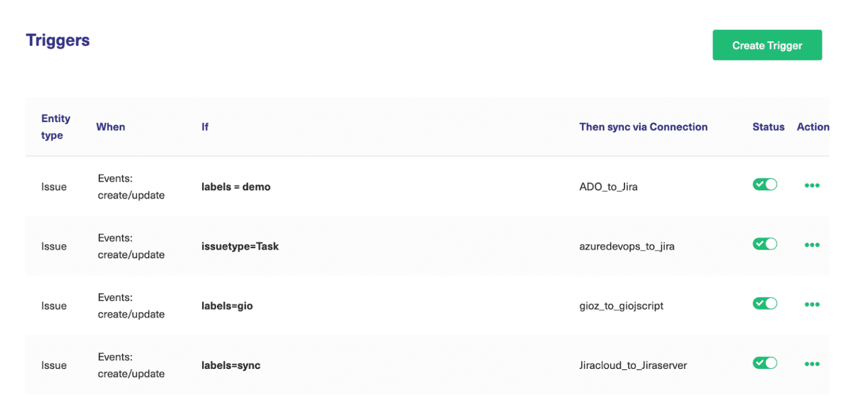868x396 pixels.
Task: Toggle status of the labels=gio trigger
Action: point(765,303)
